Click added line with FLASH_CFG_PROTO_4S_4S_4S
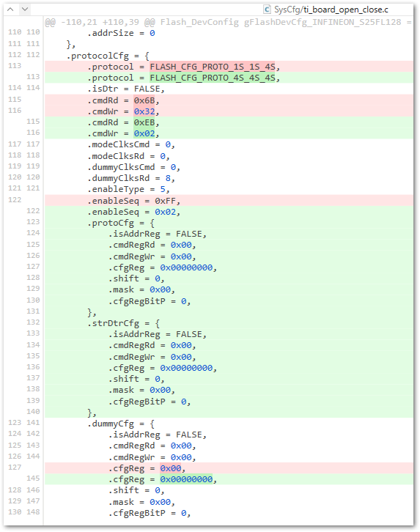Image resolution: width=420 pixels, height=532 pixels. coord(229,78)
